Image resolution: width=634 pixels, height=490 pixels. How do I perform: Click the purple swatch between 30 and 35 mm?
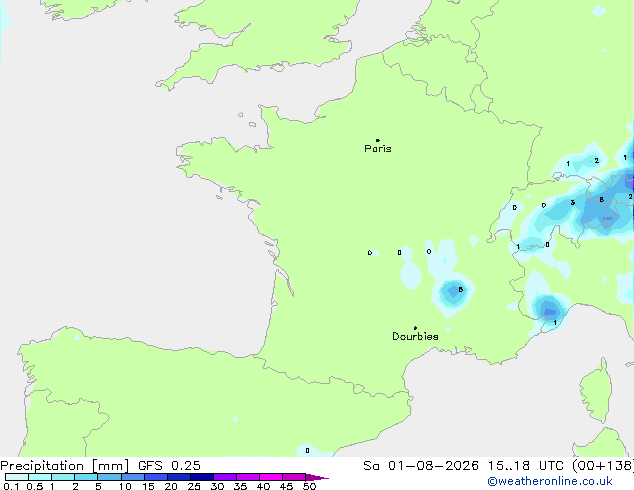coord(225,477)
